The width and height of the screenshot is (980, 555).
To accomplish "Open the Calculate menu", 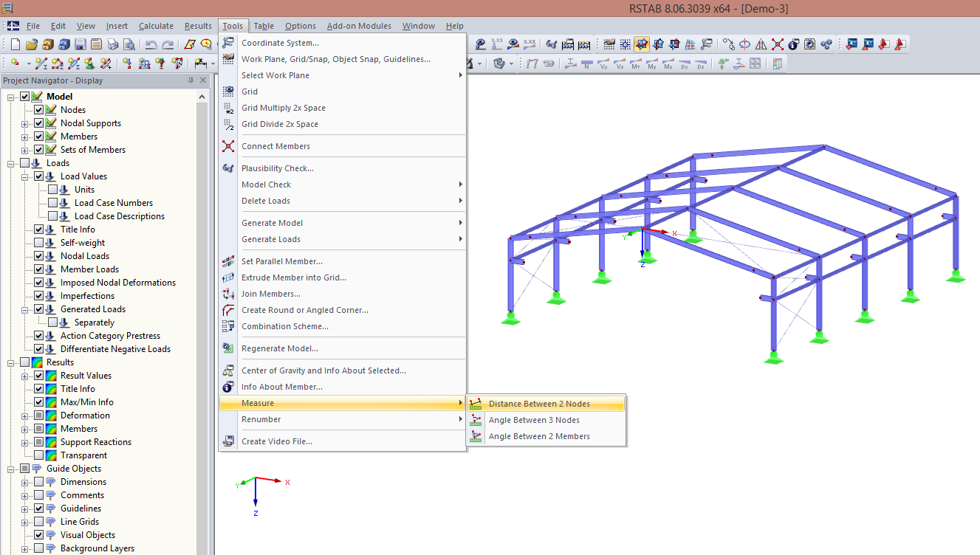I will 156,26.
